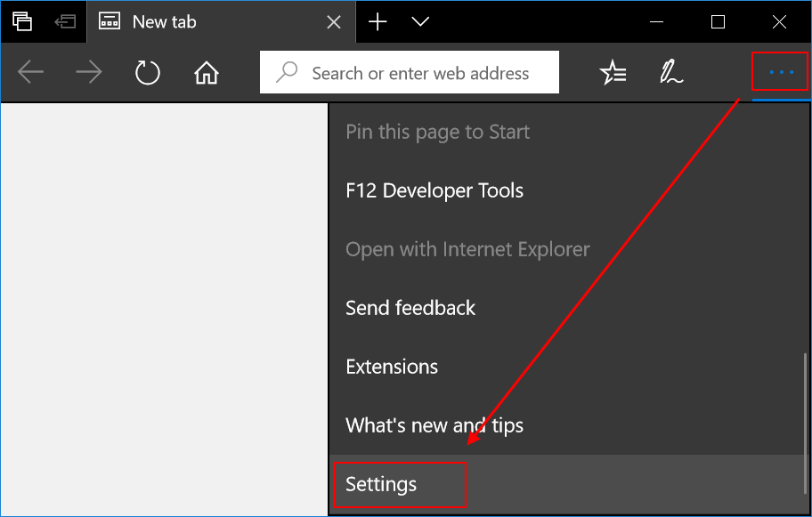This screenshot has height=517, width=812.
Task: Go back with the back arrow
Action: tap(30, 72)
